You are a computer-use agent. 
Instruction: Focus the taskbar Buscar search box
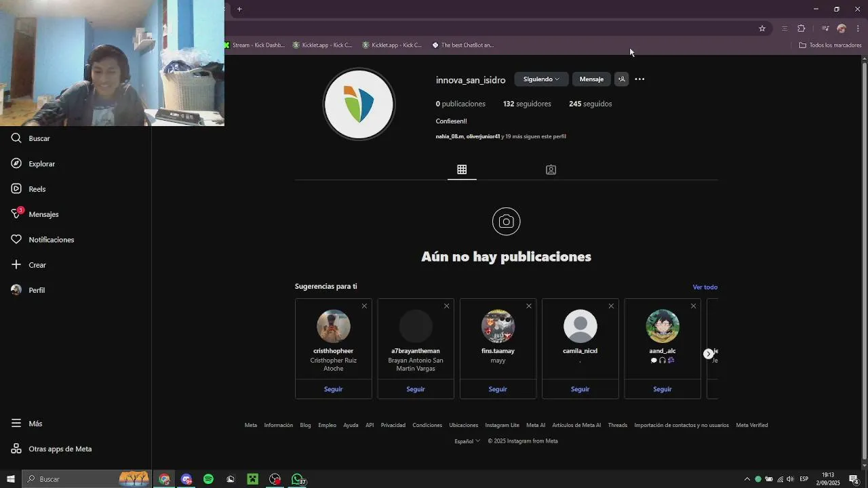(86, 479)
